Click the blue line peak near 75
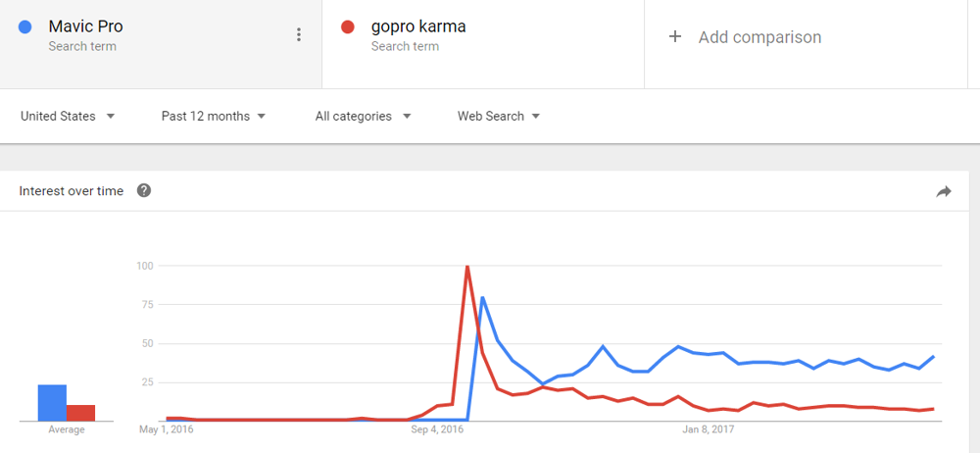Screen dimensions: 980x453 coord(482,298)
